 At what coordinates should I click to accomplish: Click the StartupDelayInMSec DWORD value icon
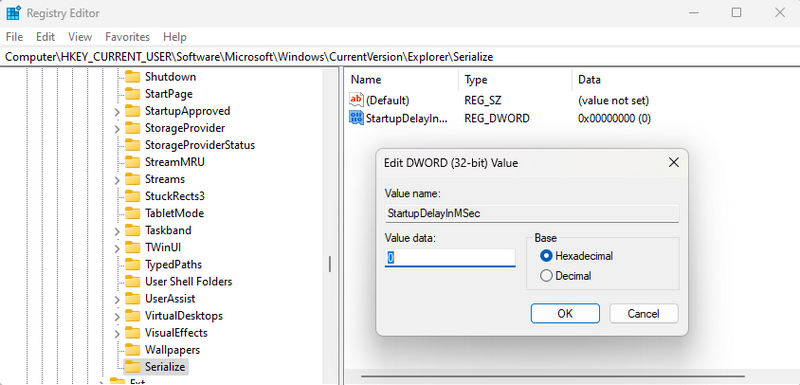(x=356, y=118)
